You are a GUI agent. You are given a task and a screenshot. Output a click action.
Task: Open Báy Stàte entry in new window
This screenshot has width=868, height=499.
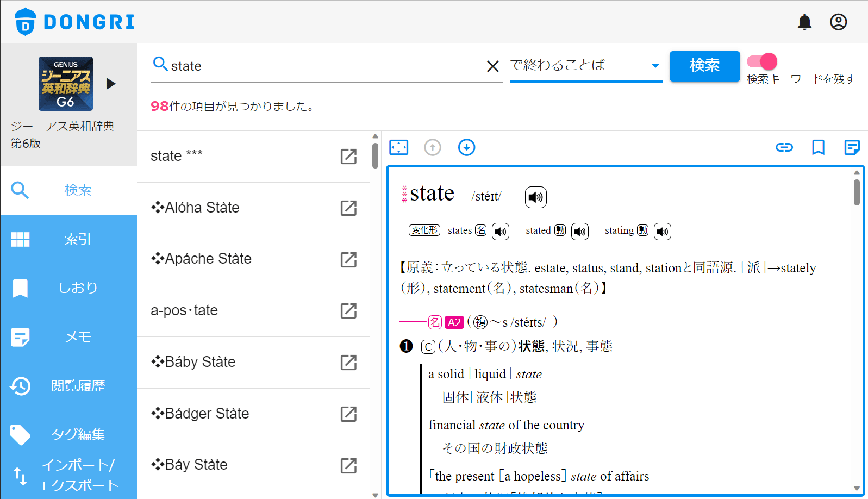[348, 466]
